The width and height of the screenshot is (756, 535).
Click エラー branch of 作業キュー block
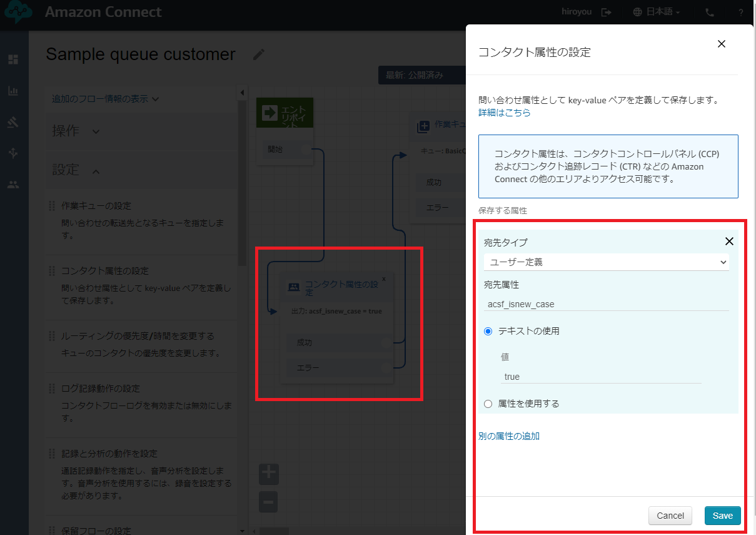441,207
